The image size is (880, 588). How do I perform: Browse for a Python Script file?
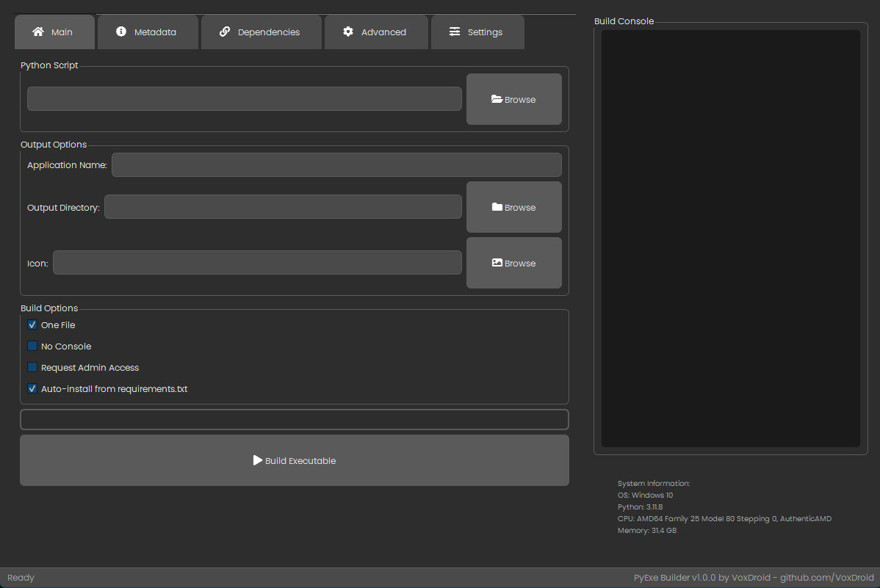click(x=513, y=99)
